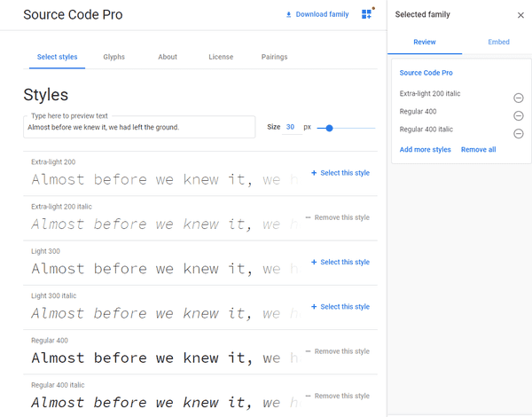Open the License tab

pyautogui.click(x=221, y=57)
